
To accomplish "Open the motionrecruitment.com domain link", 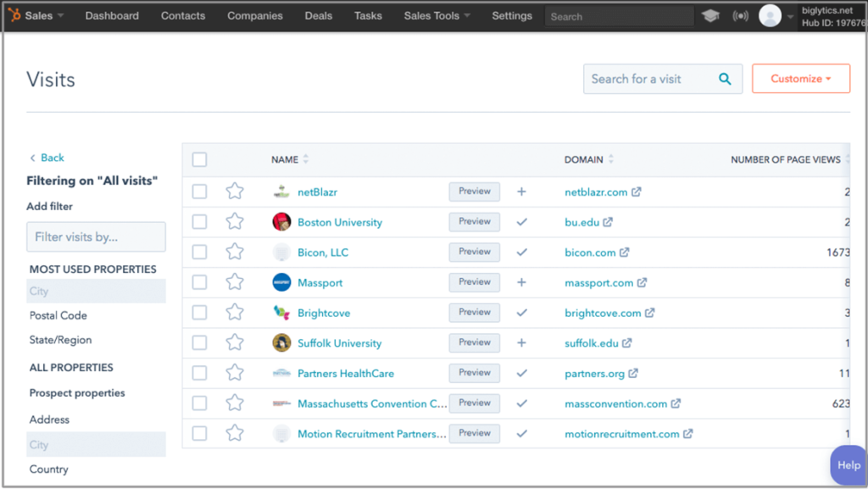I will coord(621,434).
